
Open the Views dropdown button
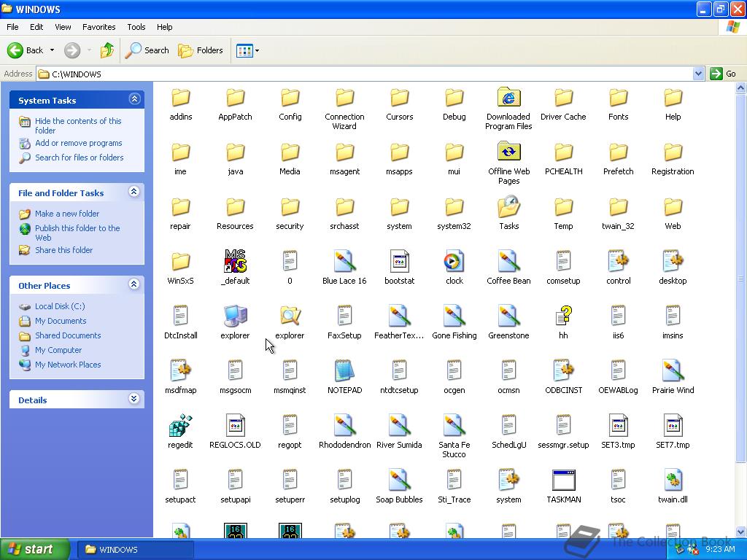pyautogui.click(x=248, y=50)
